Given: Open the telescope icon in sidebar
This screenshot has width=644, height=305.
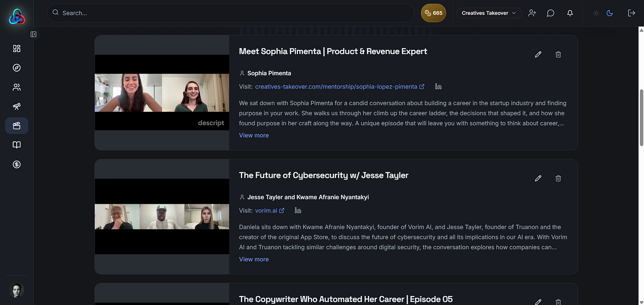Looking at the screenshot, I should tap(17, 106).
